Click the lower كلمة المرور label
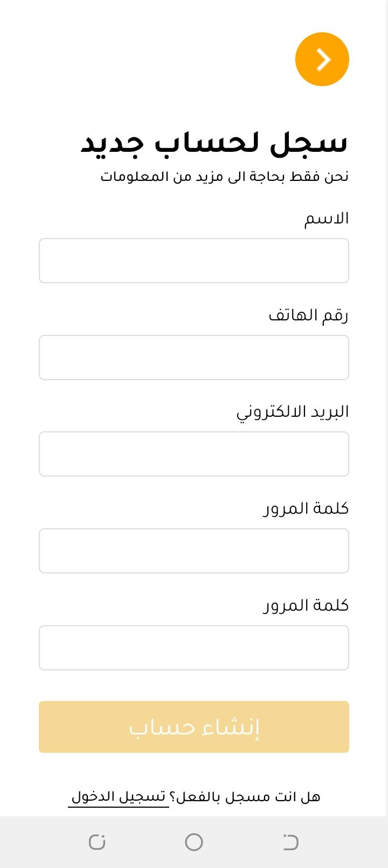Viewport: 388px width, 868px height. 306,605
